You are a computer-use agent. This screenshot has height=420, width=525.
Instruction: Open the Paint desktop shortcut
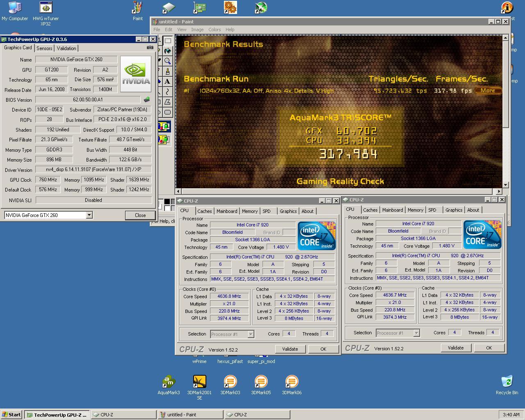tap(138, 11)
